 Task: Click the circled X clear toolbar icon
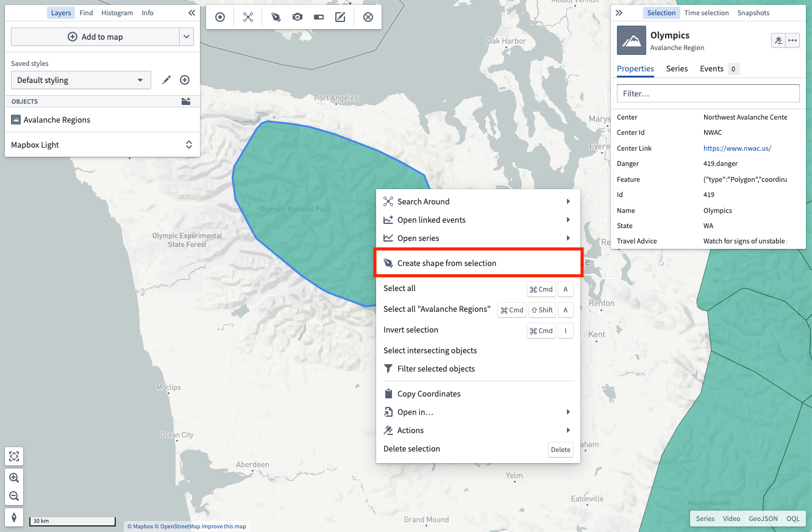tap(368, 17)
